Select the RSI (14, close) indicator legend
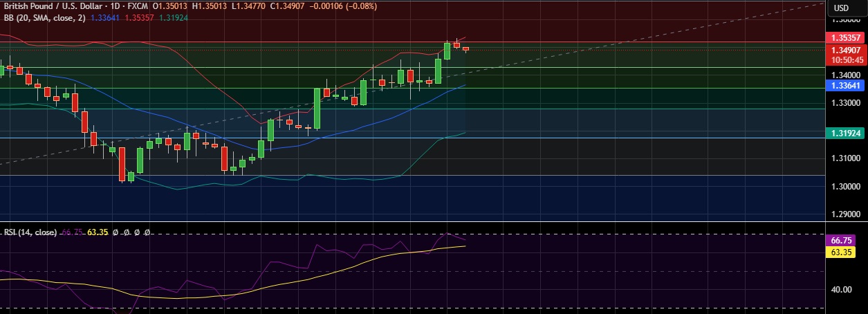Viewport: 868px width, 314px height. pos(30,232)
